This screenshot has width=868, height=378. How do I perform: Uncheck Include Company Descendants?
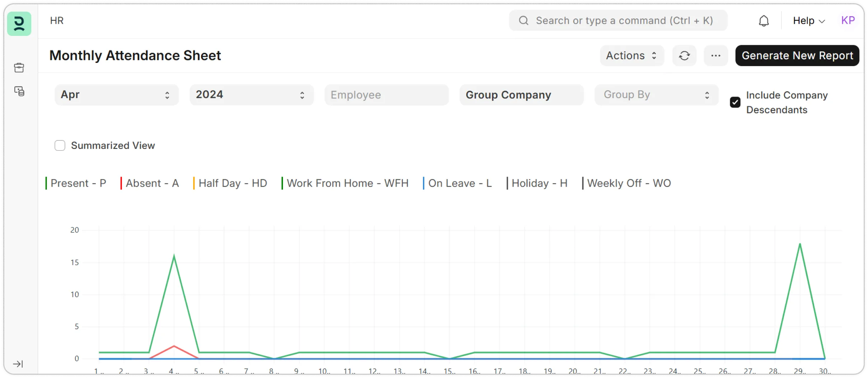(735, 102)
